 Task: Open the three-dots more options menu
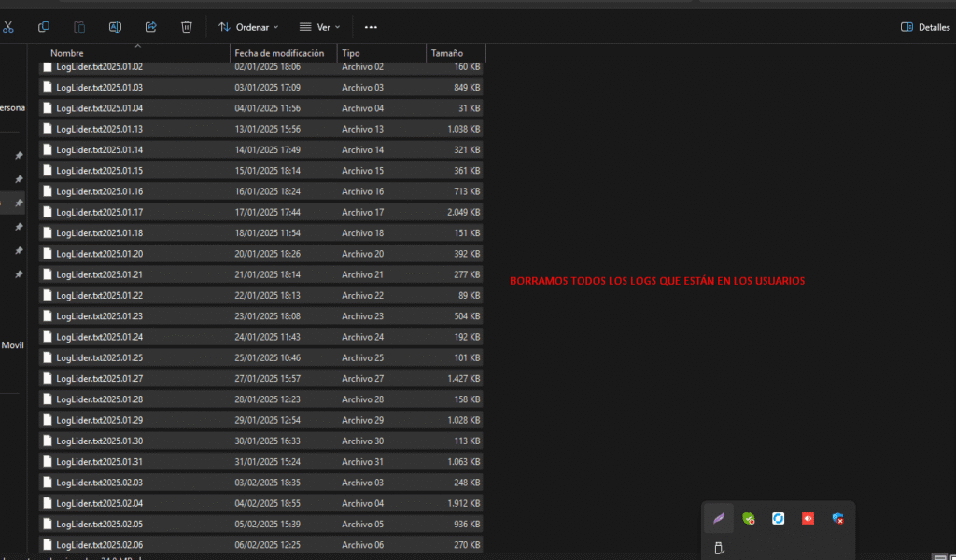point(371,27)
